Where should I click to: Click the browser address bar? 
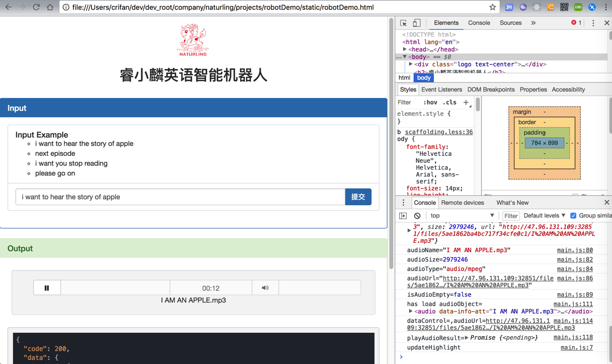tap(279, 7)
